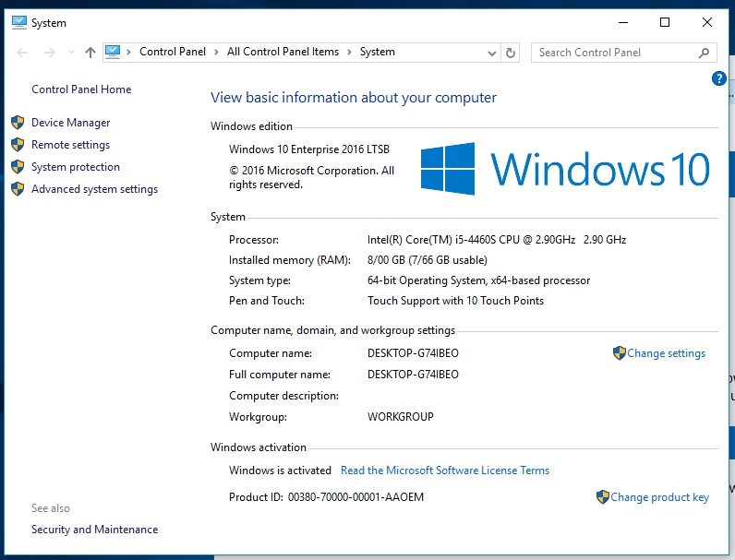Click the shield icon beside Change settings
The width and height of the screenshot is (735, 560).
pos(620,353)
